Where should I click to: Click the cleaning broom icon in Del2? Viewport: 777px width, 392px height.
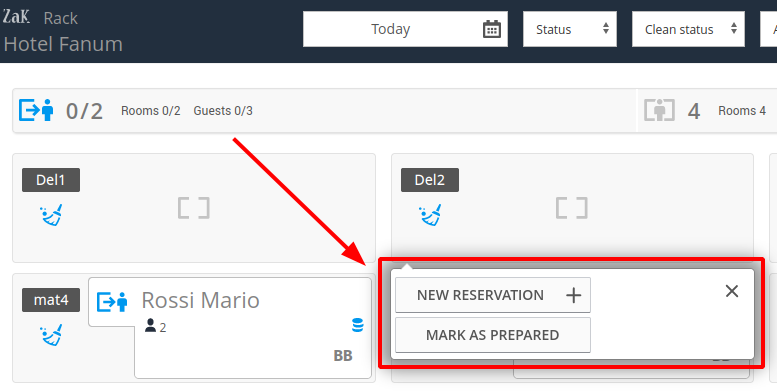(430, 215)
